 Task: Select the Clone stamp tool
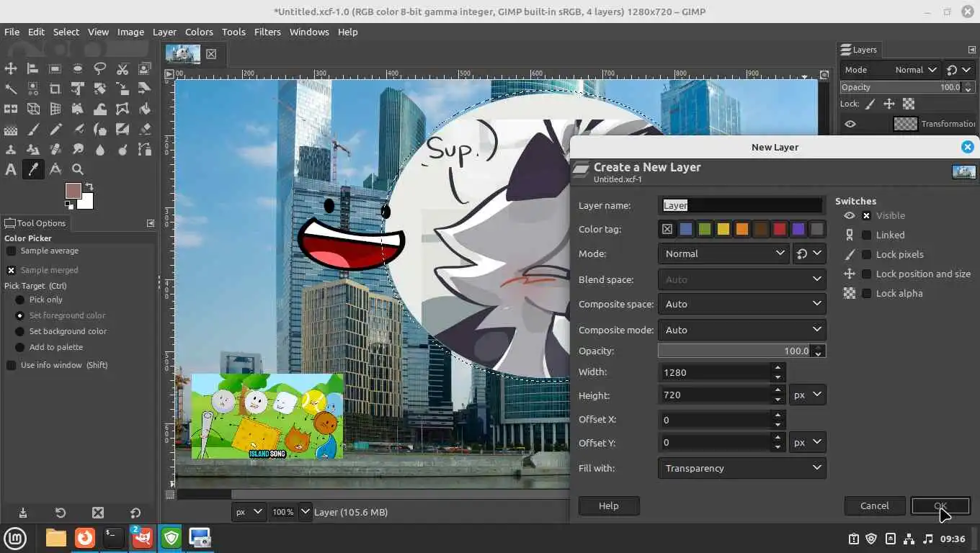pyautogui.click(x=11, y=150)
